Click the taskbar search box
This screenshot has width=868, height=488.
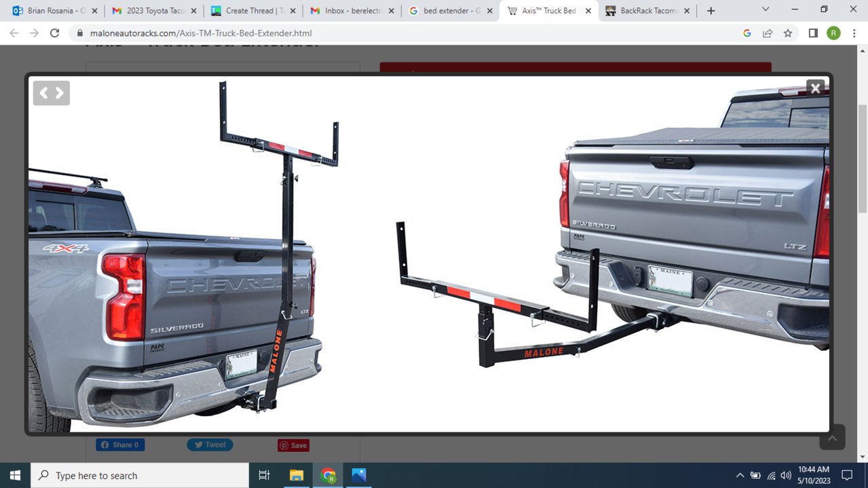point(139,475)
